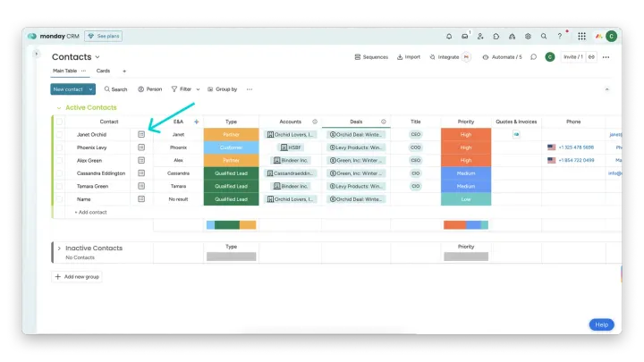Click Add new group button
644x362 pixels.
77,276
